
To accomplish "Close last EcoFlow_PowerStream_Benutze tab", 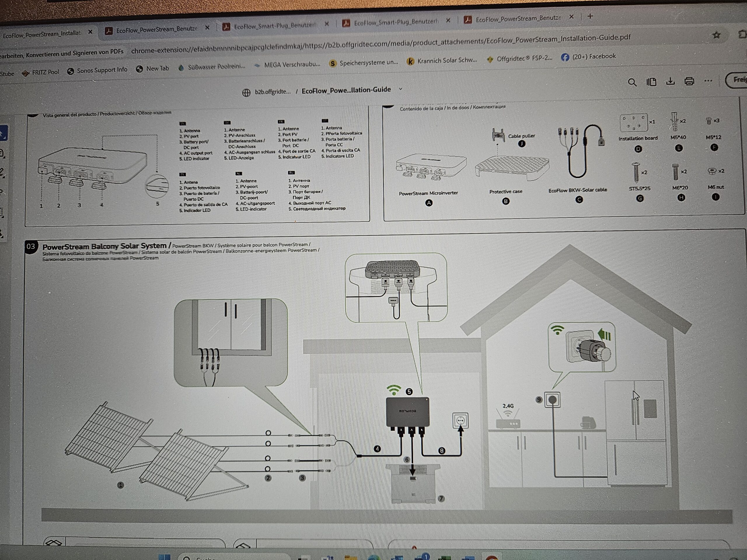I will coord(571,17).
